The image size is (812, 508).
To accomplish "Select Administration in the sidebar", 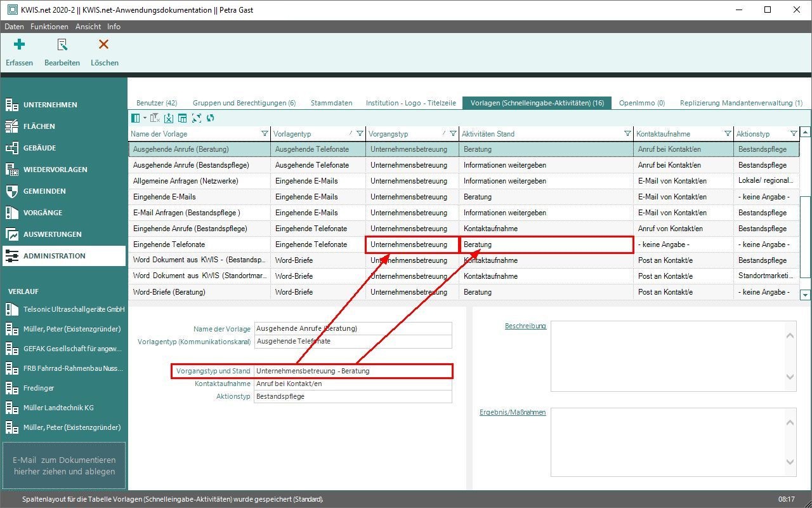I will [63, 256].
